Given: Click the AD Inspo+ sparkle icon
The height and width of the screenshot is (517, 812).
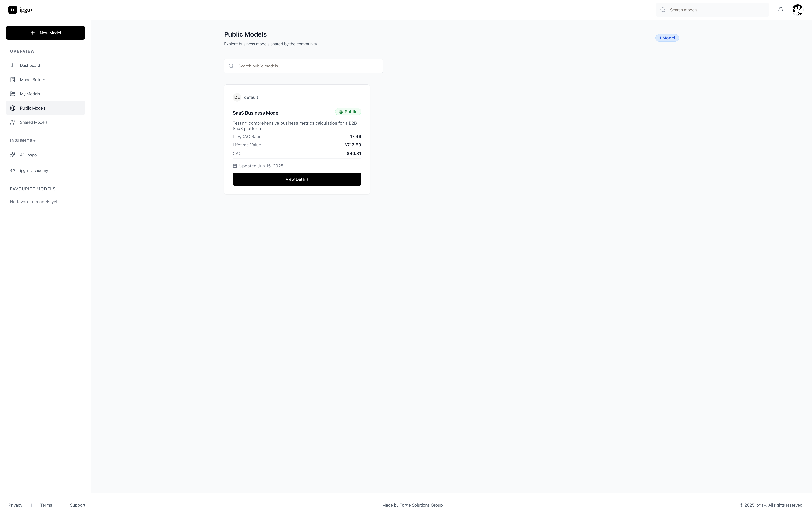Looking at the screenshot, I should (12, 155).
